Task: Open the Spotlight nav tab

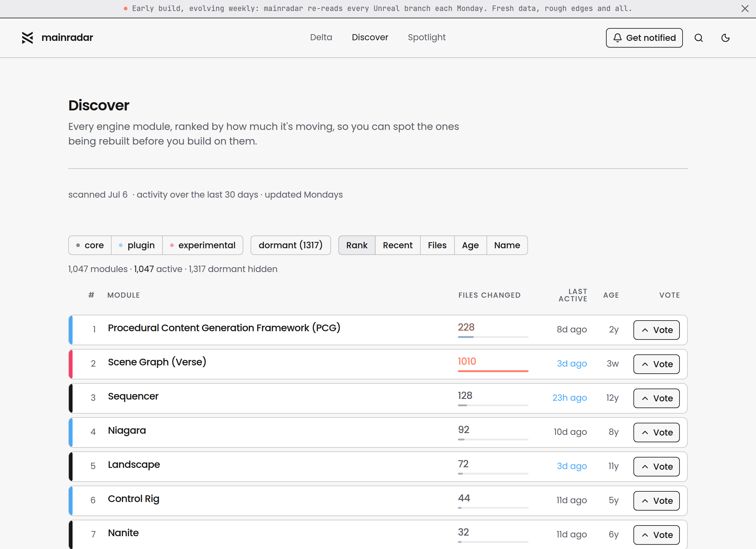Action: pyautogui.click(x=427, y=37)
